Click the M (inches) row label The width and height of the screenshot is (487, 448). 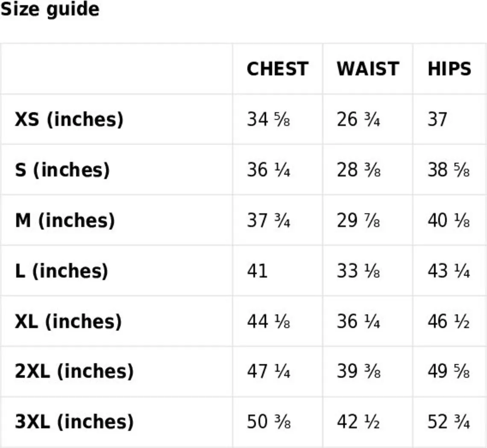tap(65, 221)
